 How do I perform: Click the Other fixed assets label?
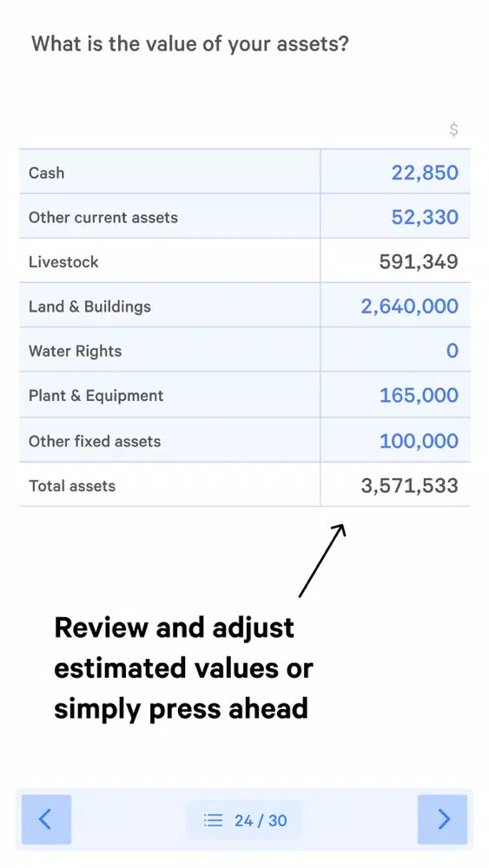coord(95,441)
